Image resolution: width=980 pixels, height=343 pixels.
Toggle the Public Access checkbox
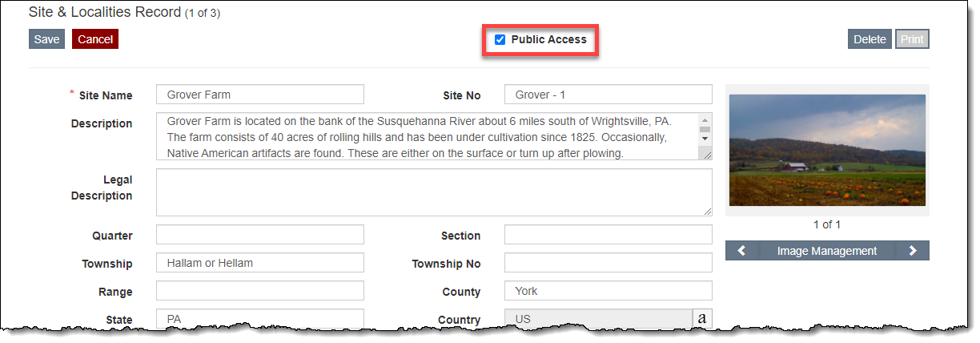click(x=500, y=40)
